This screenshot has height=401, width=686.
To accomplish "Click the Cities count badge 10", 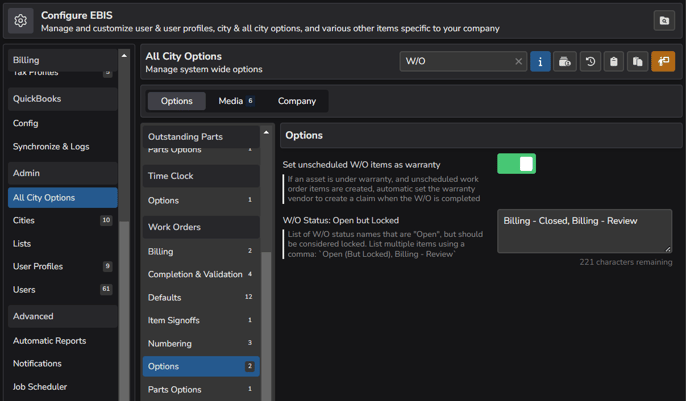I will point(106,220).
